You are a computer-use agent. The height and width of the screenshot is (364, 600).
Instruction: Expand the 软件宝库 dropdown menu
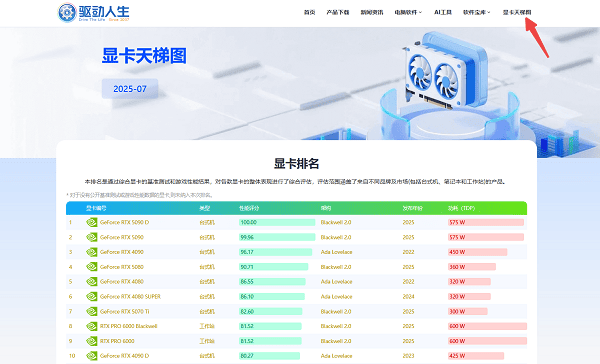click(476, 12)
